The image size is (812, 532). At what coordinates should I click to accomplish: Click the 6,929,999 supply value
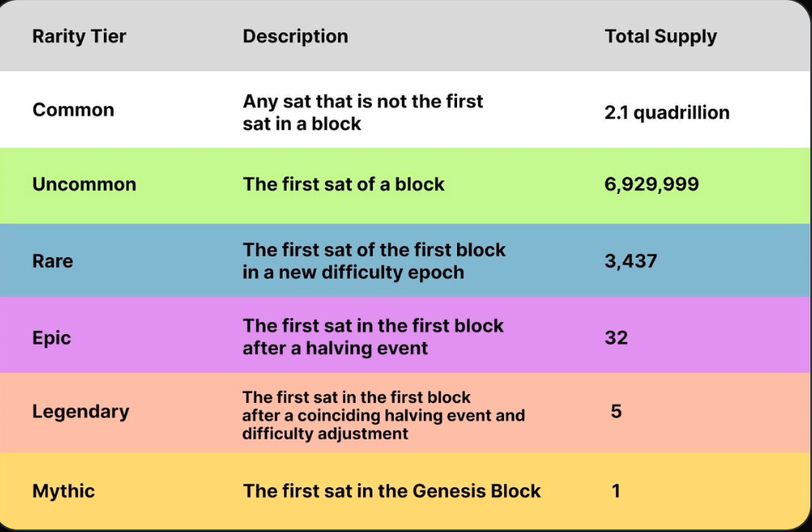652,184
